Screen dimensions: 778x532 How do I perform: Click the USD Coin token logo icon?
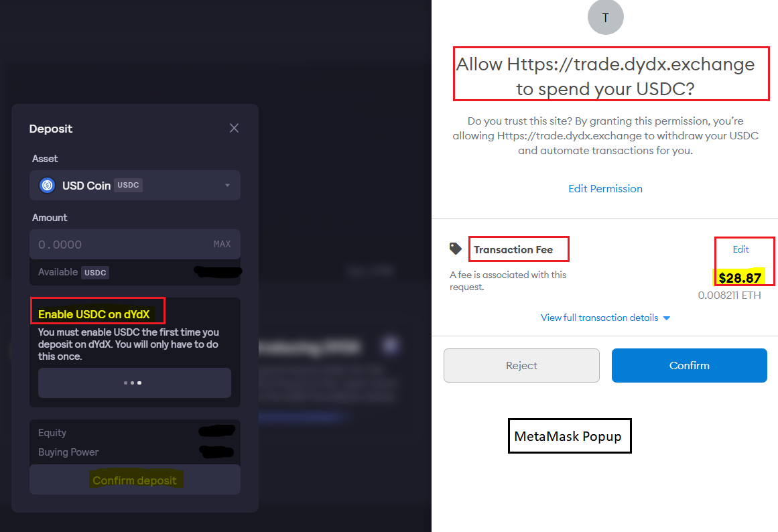[47, 185]
